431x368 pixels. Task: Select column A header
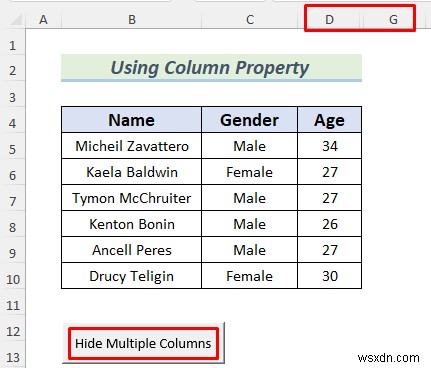(43, 20)
